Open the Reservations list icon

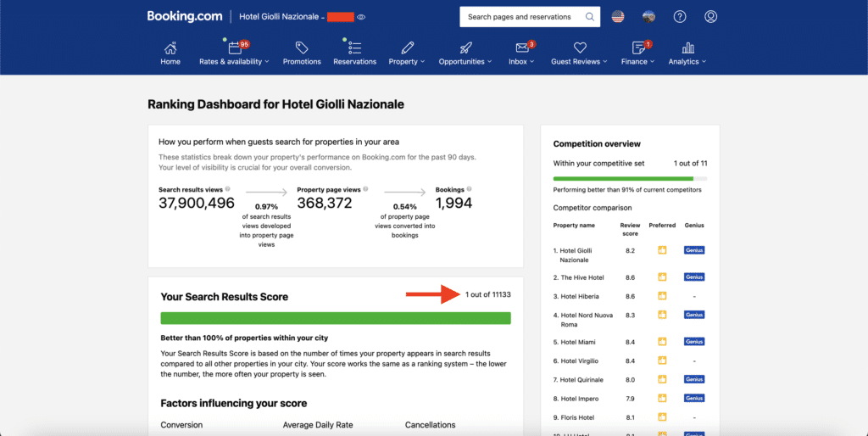tap(354, 48)
